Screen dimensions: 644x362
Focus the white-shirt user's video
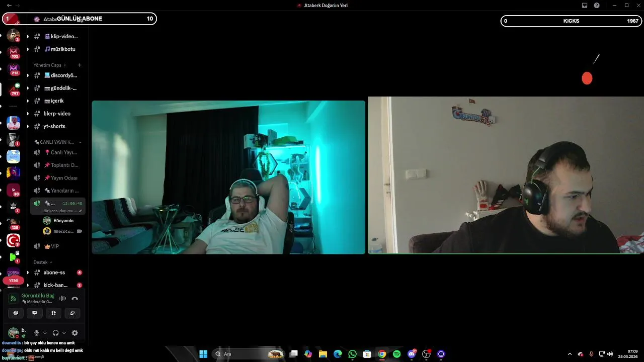click(228, 177)
